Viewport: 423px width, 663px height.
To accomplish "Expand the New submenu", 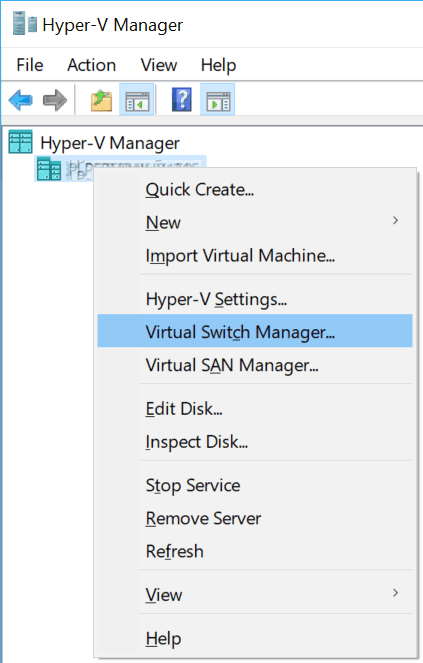I will [255, 222].
